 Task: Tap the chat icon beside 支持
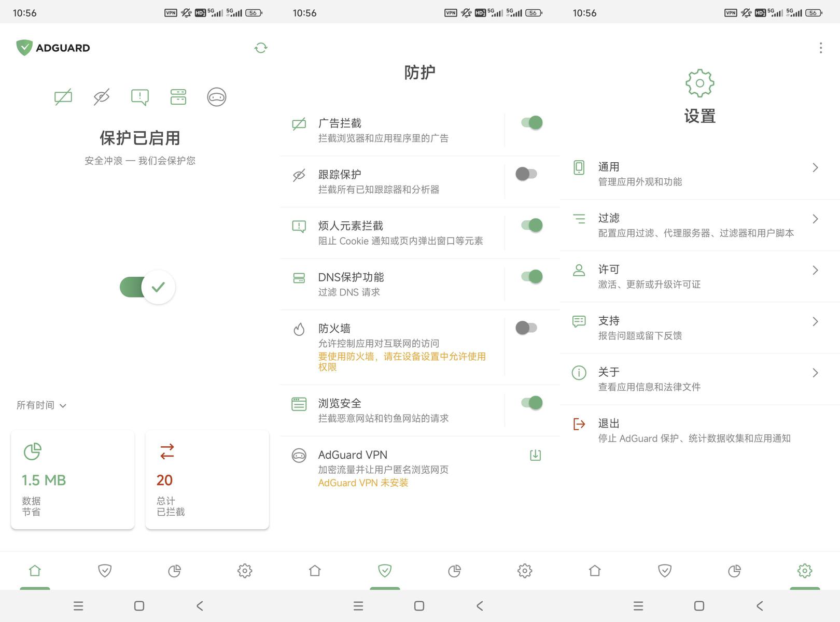pos(579,321)
